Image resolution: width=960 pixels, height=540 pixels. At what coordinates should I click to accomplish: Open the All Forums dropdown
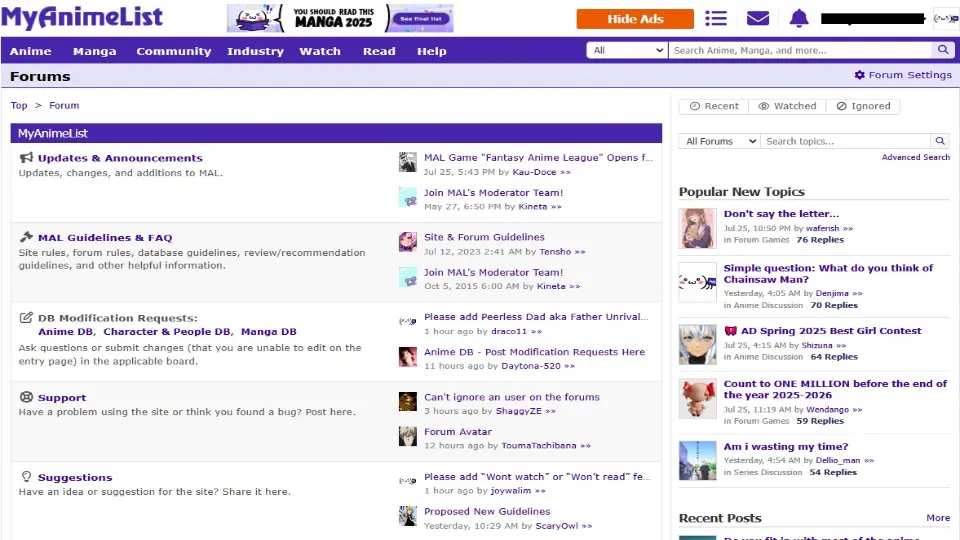[719, 141]
